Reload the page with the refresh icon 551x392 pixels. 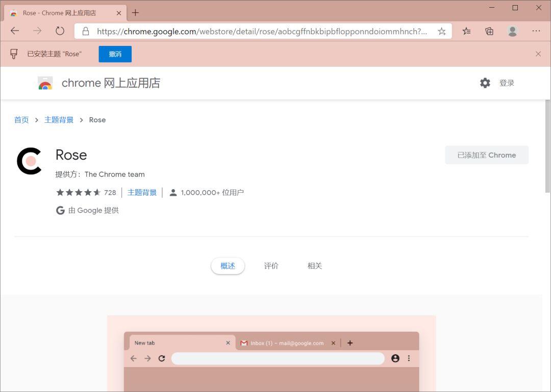tap(60, 31)
